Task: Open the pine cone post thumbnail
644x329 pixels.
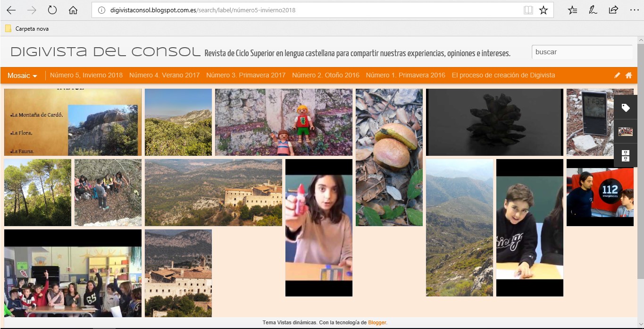Action: pyautogui.click(x=494, y=122)
